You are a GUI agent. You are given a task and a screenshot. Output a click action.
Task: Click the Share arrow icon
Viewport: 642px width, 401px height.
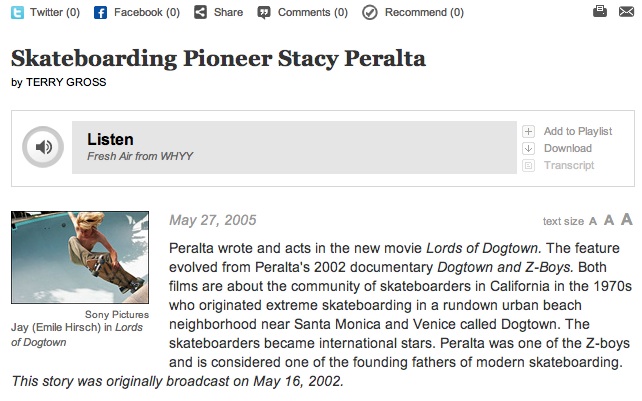tap(200, 13)
